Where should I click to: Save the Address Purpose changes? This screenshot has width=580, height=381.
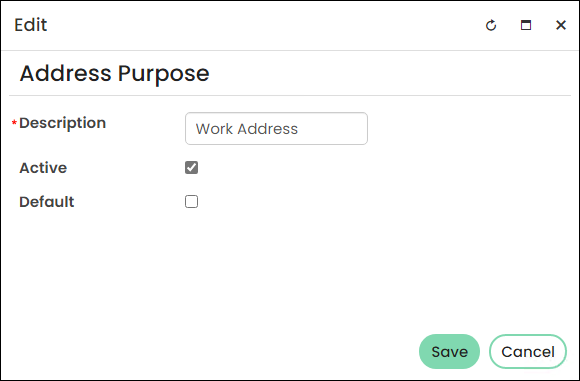tap(449, 351)
